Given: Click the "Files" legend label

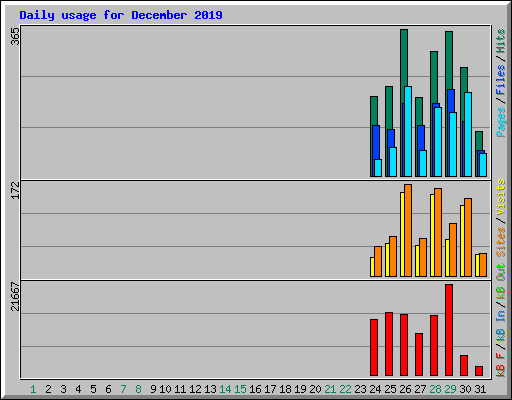Looking at the screenshot, I should click(501, 80).
